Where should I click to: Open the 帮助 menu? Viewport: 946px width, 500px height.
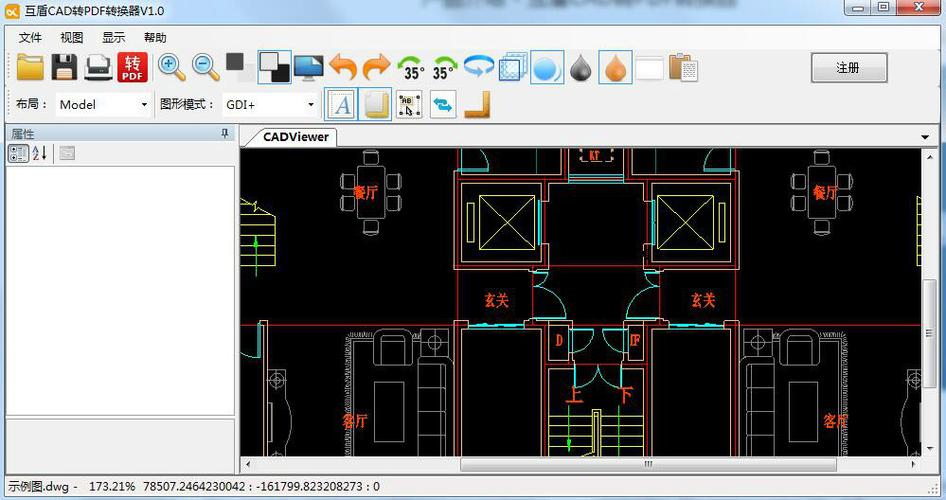(x=154, y=37)
